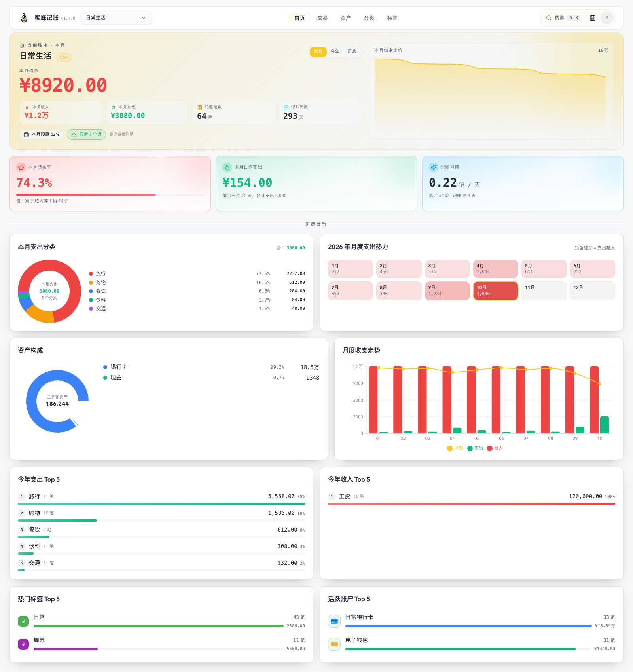
Task: Open the 标签 tab
Action: tap(392, 18)
